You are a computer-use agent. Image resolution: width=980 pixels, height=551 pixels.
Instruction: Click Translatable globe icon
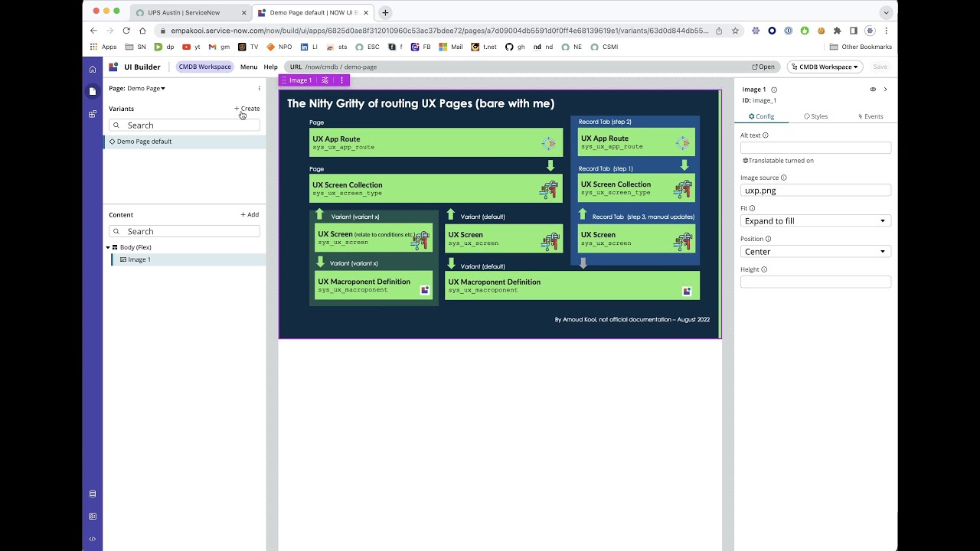click(745, 161)
